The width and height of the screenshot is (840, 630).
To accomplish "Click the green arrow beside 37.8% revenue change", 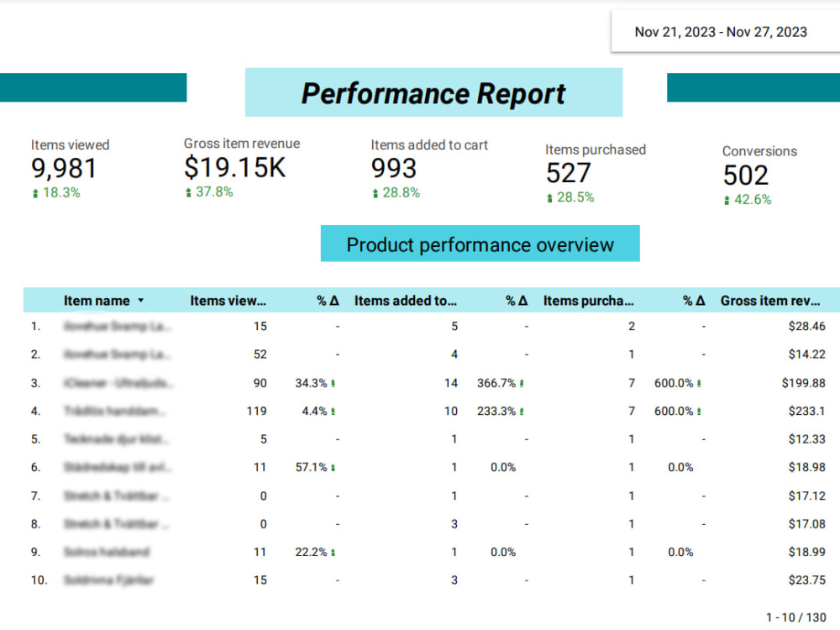I will (187, 192).
